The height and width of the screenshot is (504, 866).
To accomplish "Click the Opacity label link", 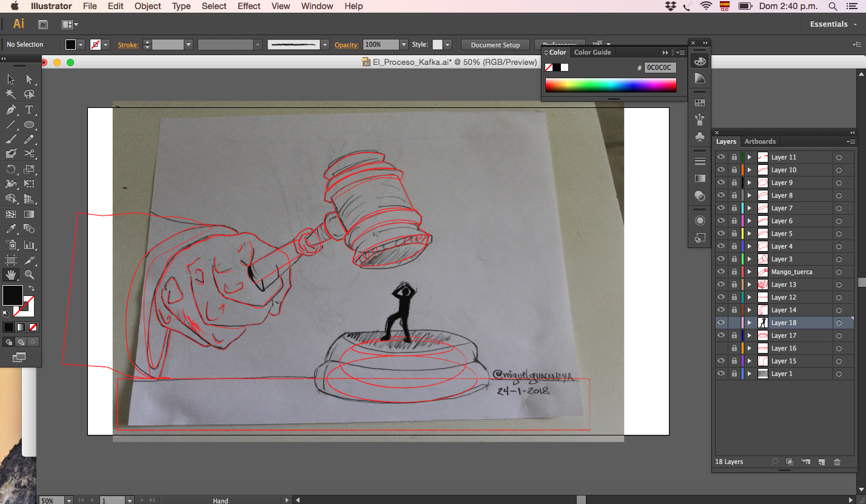I will pyautogui.click(x=347, y=45).
